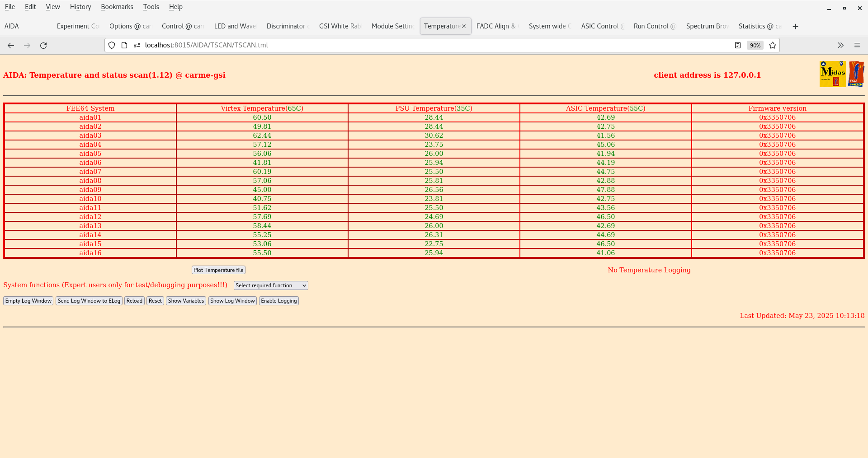
Task: Click the 'Plot Temperature file' button
Action: 218,270
